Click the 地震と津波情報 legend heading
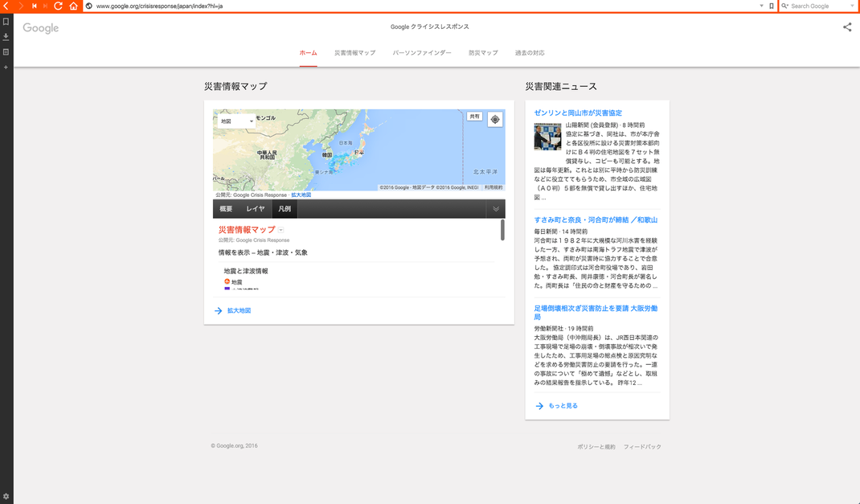860x504 pixels. tap(246, 271)
